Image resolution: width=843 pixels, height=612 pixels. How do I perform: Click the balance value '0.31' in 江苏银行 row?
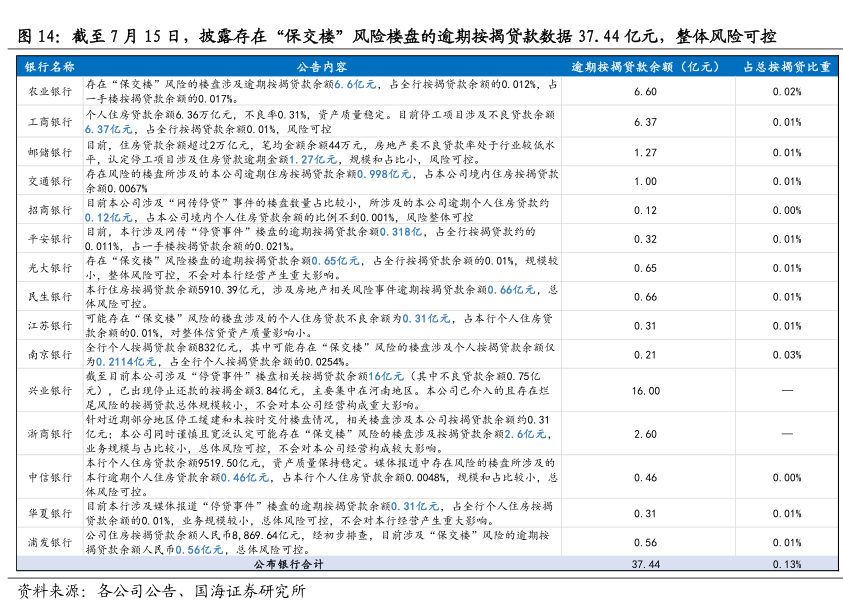tap(645, 326)
